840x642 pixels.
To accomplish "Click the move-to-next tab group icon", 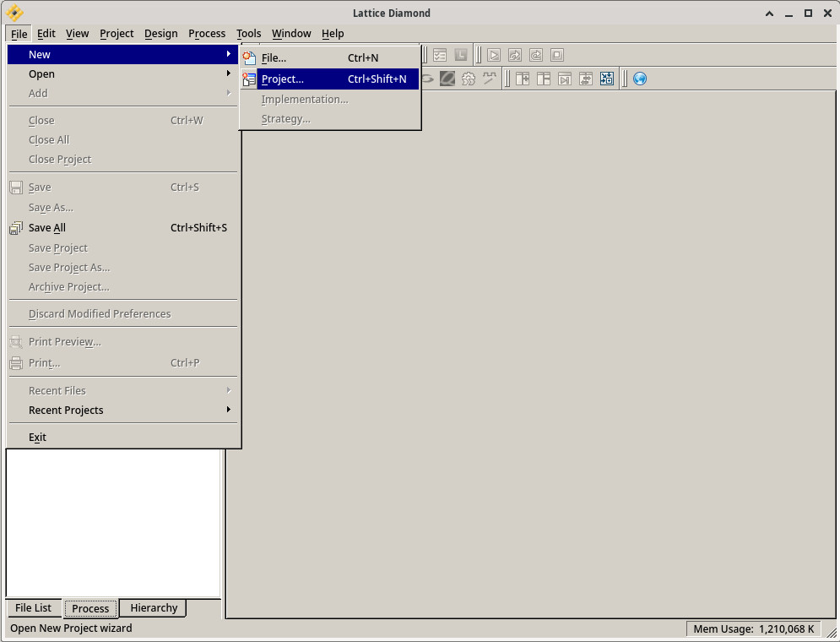I will pos(565,79).
